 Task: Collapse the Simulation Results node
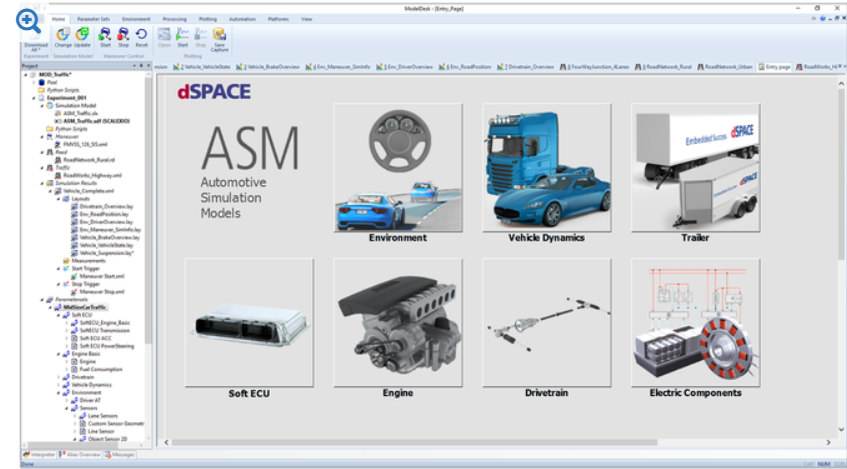point(40,184)
